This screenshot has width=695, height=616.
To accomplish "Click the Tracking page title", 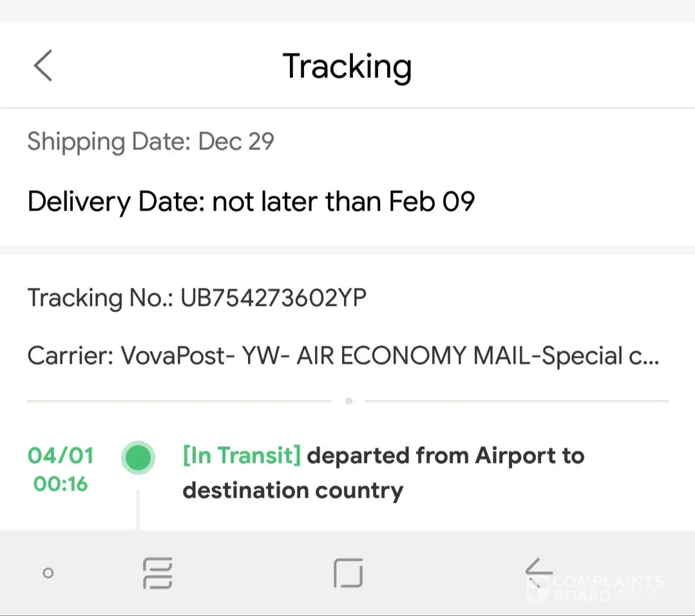I will pyautogui.click(x=347, y=66).
